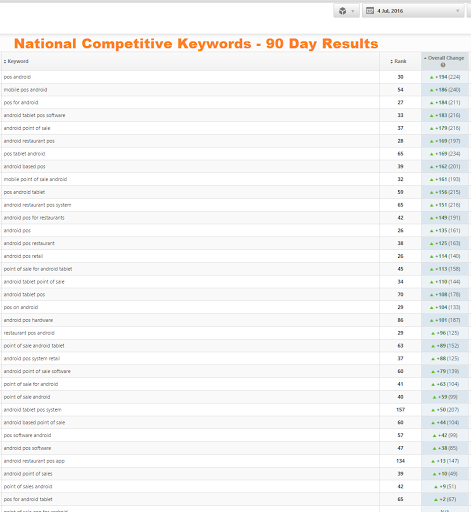Screen dimensions: 471x512
Task: Select the 'restaurant pos android' keyword
Action: coord(29,333)
